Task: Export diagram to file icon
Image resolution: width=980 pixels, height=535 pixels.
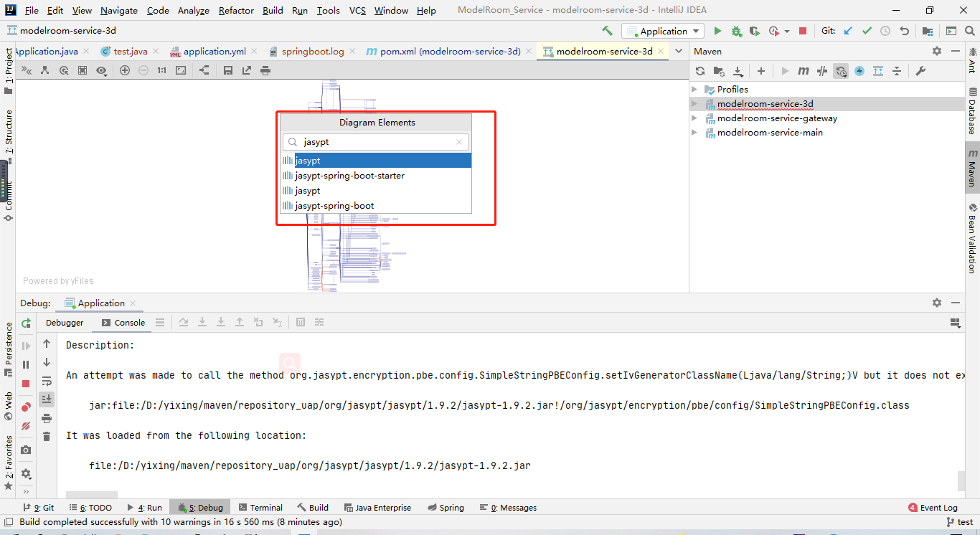Action: coord(247,70)
